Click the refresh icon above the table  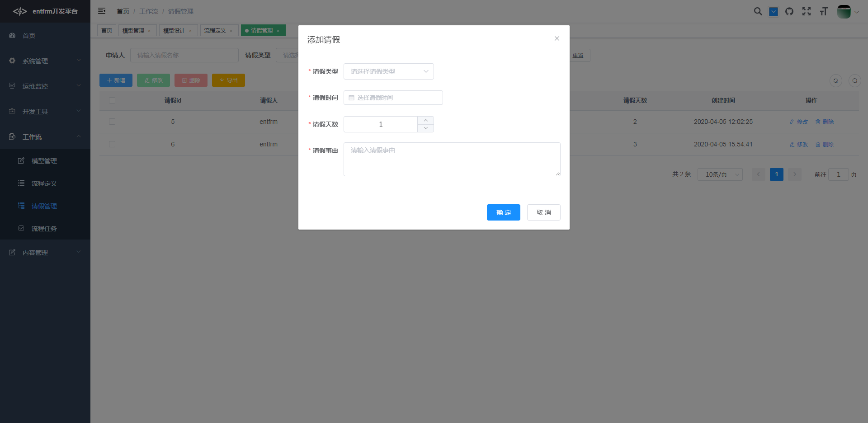(x=836, y=81)
